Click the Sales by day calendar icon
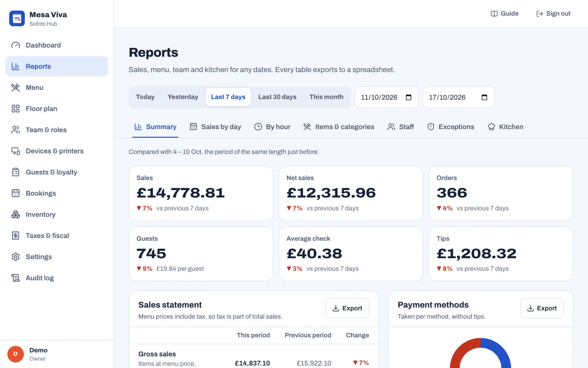The width and height of the screenshot is (588, 368). pos(193,127)
